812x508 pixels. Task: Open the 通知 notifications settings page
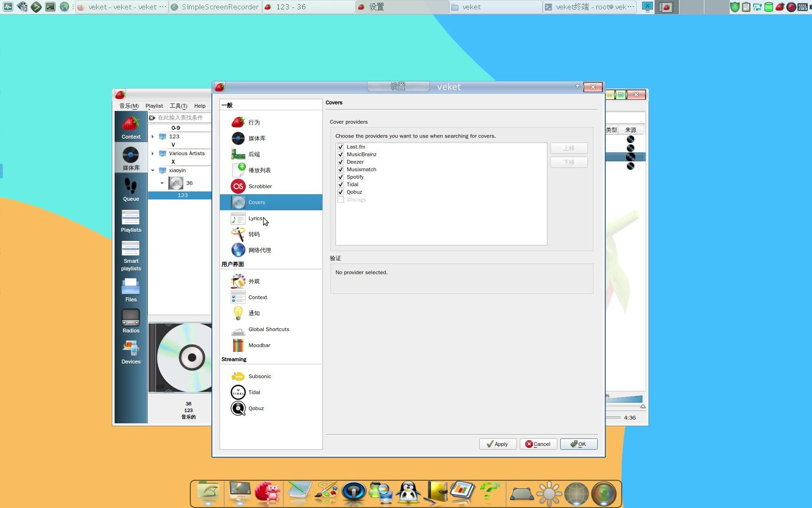point(271,313)
